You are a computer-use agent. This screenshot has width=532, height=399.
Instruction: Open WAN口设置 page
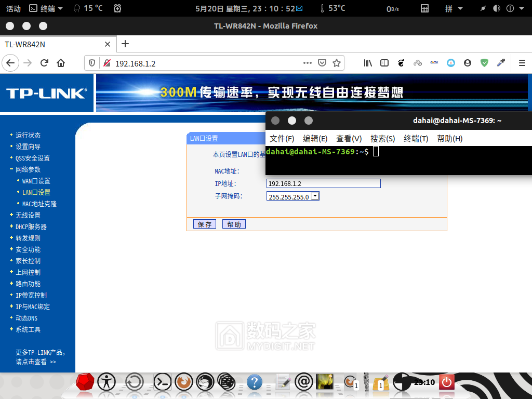(36, 181)
